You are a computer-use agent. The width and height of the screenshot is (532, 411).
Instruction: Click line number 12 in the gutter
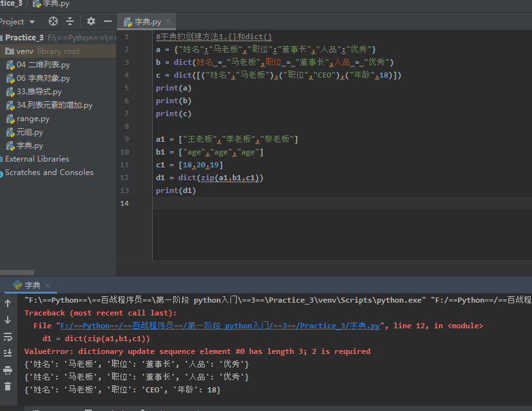click(x=124, y=178)
